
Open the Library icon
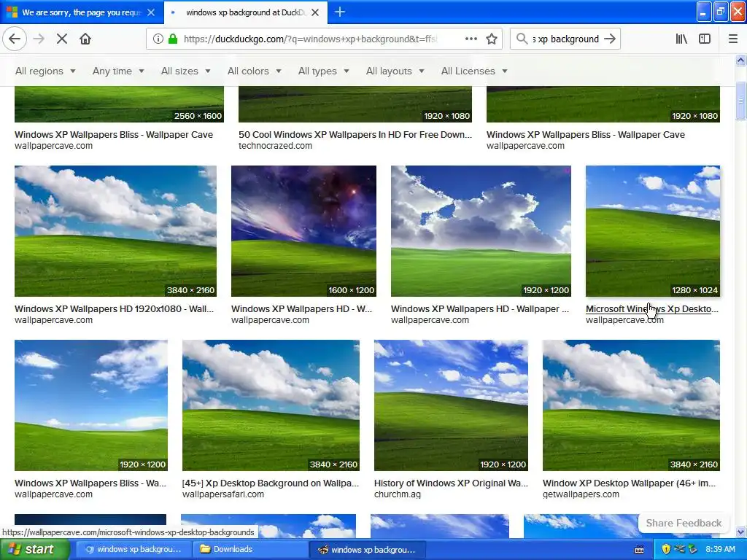click(682, 39)
